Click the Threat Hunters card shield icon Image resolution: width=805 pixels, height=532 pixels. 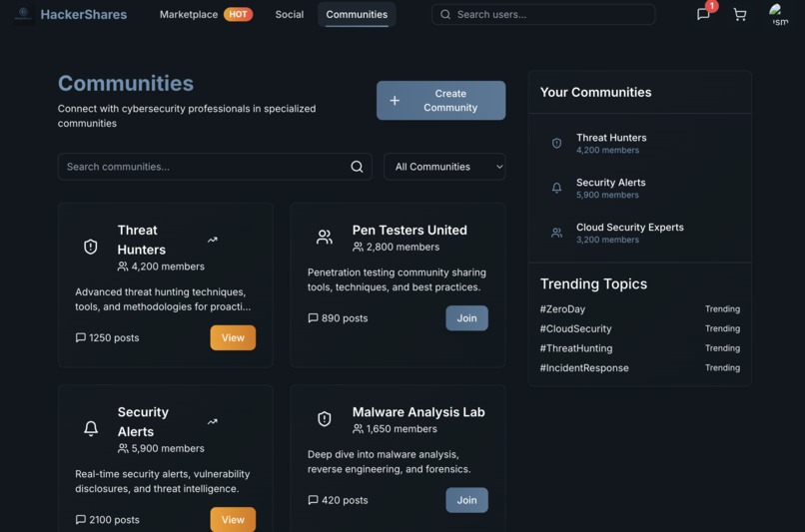pos(90,247)
